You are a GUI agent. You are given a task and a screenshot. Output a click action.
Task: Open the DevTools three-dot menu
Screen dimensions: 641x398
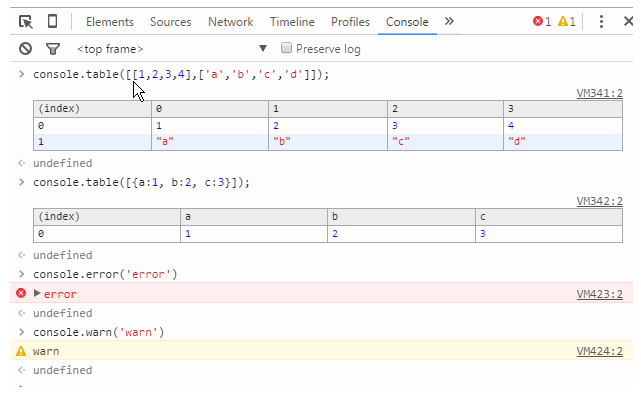601,21
